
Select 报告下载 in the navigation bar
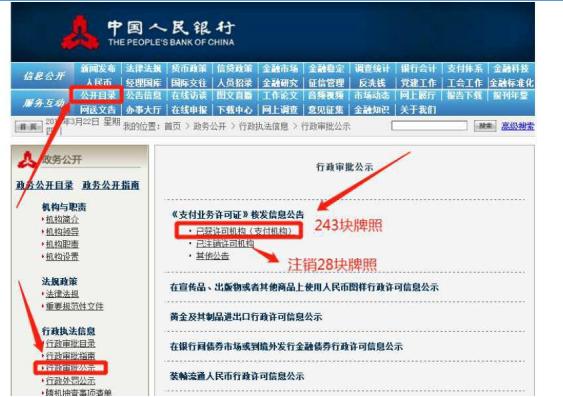tap(465, 95)
